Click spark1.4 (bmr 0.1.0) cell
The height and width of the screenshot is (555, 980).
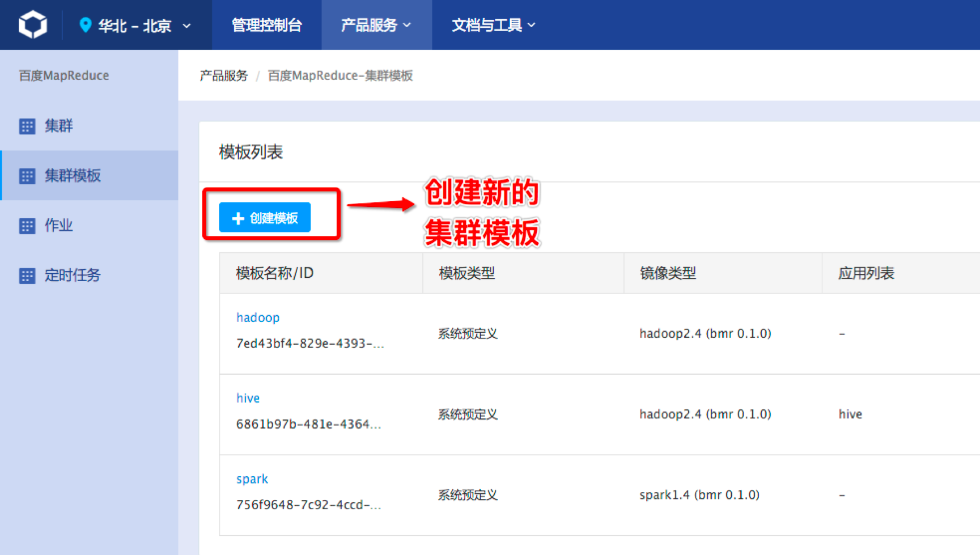pos(699,495)
